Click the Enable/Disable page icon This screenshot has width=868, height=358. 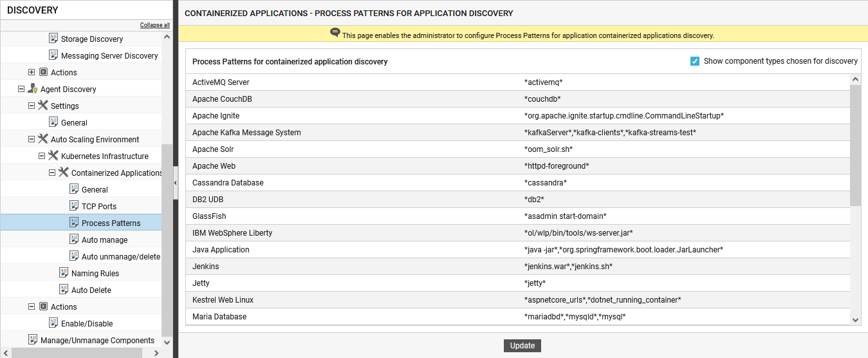click(54, 323)
